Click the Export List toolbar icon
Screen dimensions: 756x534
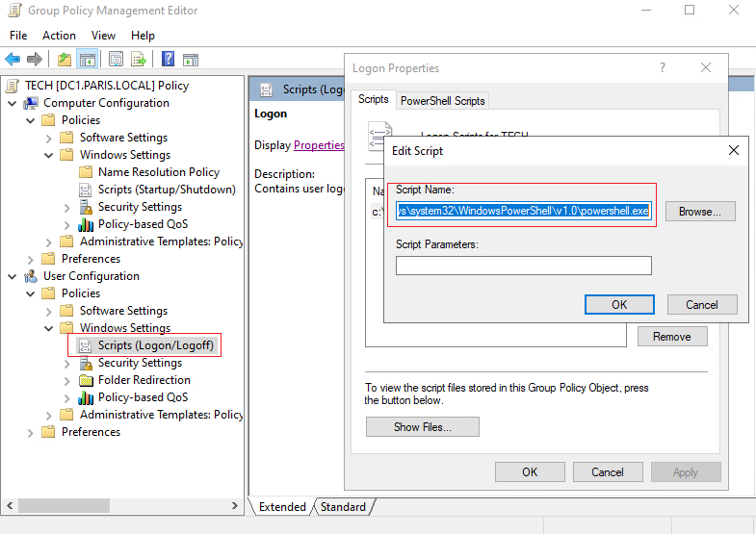pyautogui.click(x=139, y=60)
